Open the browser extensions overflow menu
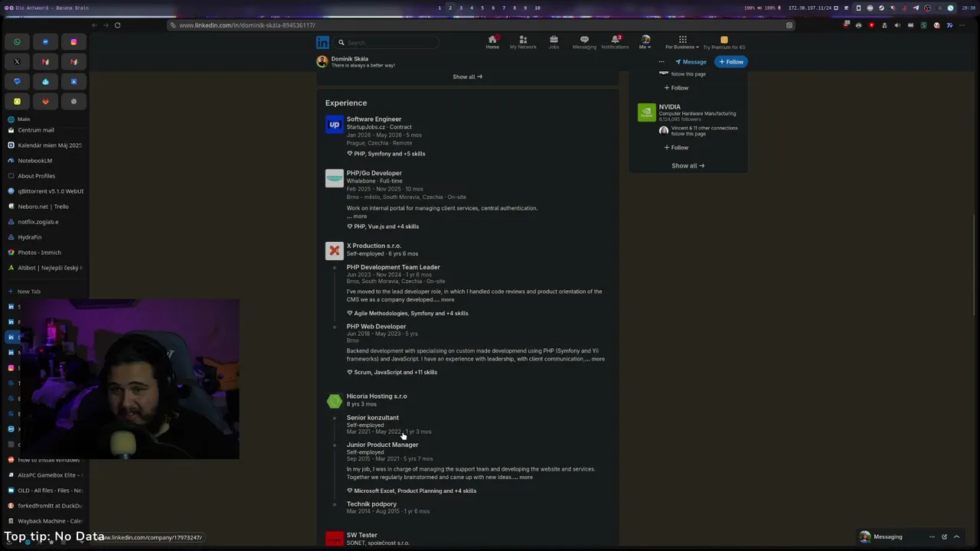This screenshot has width=980, height=551. click(x=962, y=25)
